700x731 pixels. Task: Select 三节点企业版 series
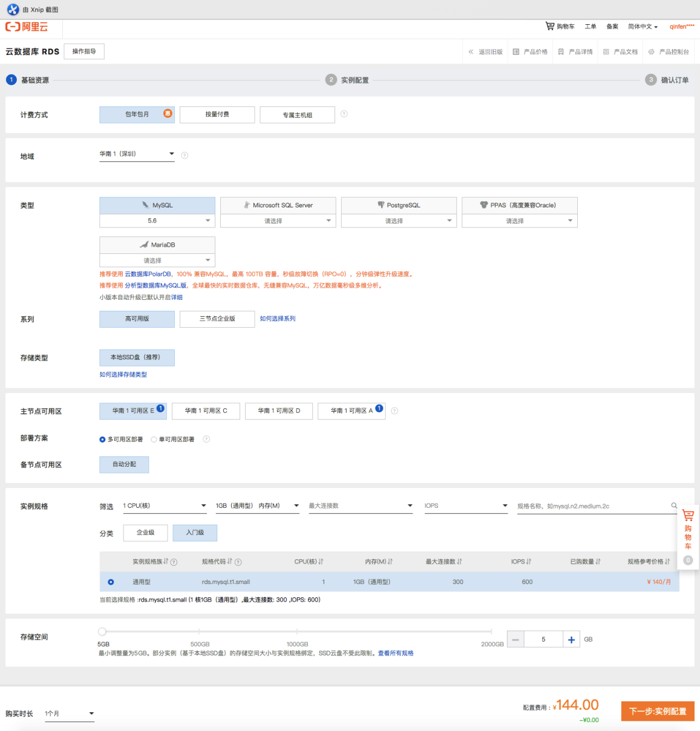tap(217, 319)
